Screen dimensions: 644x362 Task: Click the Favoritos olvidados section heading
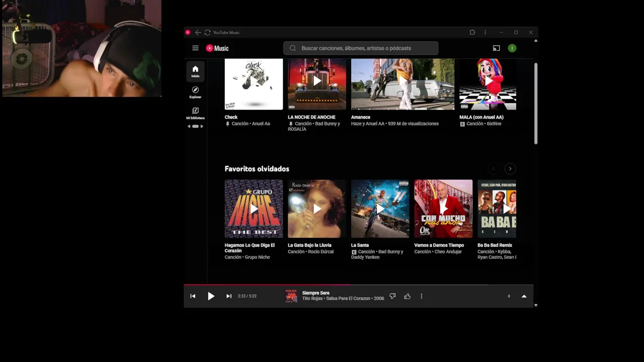pos(257,169)
